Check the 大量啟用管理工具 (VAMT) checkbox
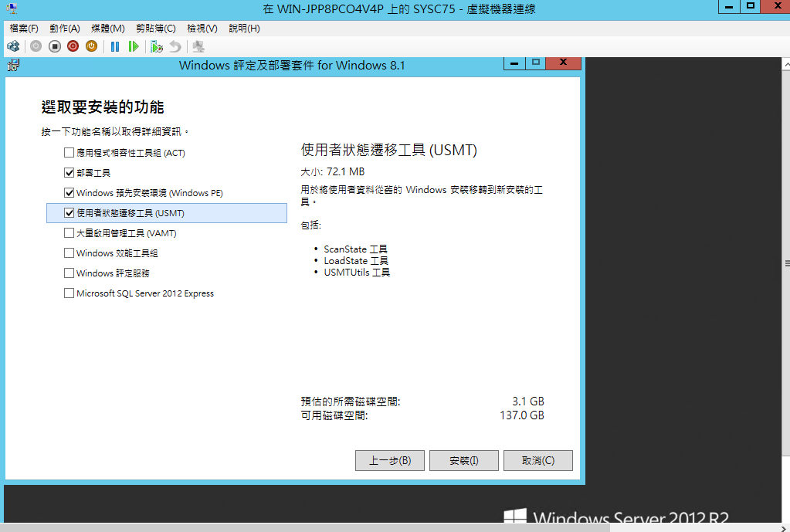790x532 pixels. pyautogui.click(x=69, y=233)
